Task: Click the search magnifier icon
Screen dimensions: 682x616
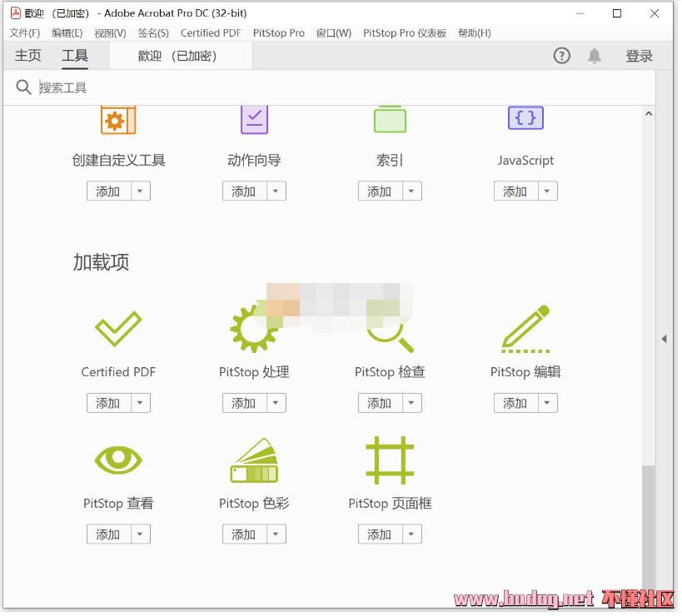Action: (x=23, y=87)
